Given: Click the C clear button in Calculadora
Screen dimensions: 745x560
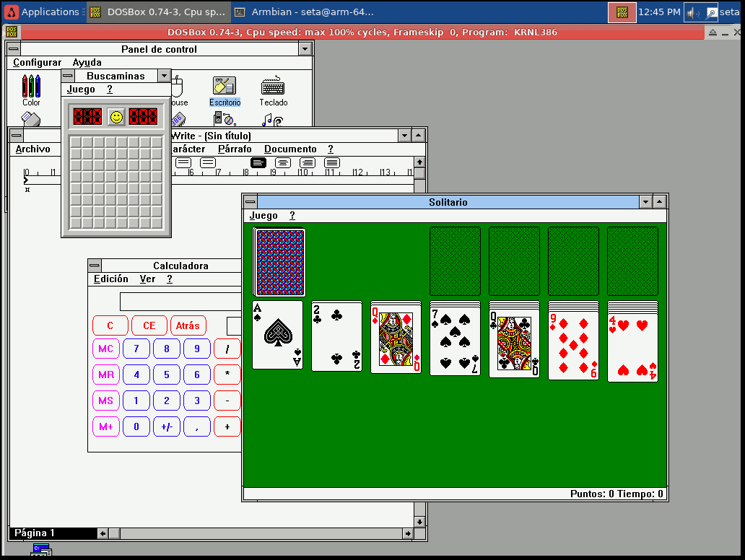Looking at the screenshot, I should [110, 325].
